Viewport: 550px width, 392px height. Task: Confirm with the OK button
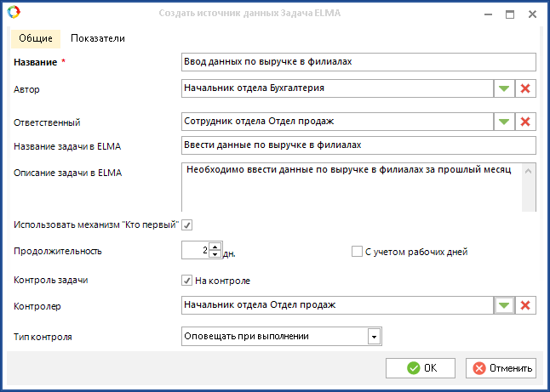421,368
